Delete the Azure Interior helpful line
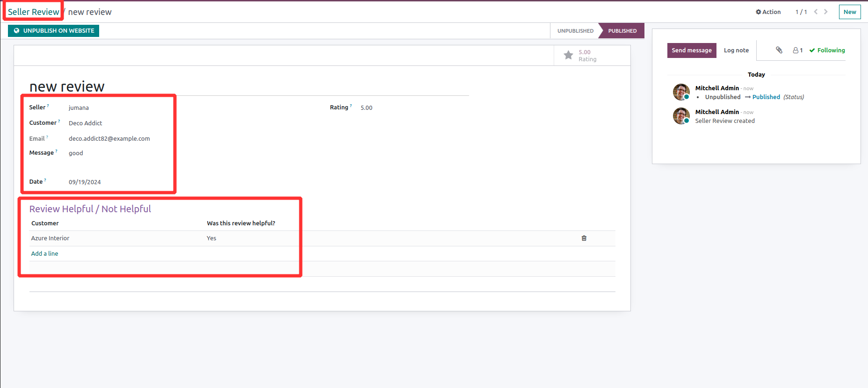The height and width of the screenshot is (388, 868). [584, 238]
